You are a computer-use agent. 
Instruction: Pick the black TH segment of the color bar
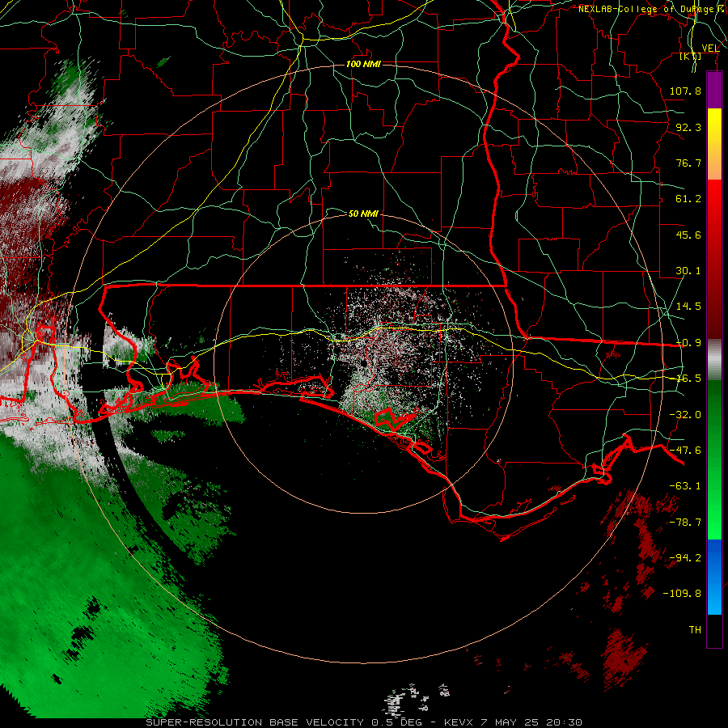pos(714,632)
